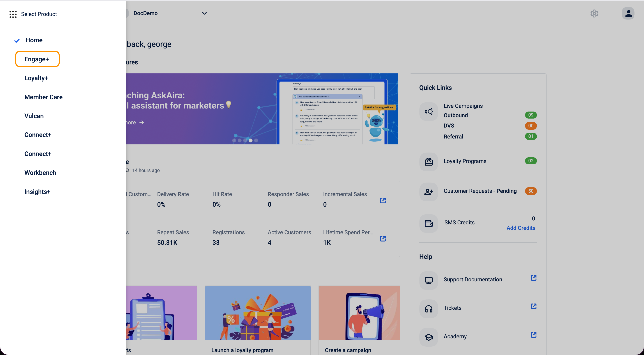Select Engage+ from product menu
This screenshot has height=355, width=644.
click(x=37, y=59)
